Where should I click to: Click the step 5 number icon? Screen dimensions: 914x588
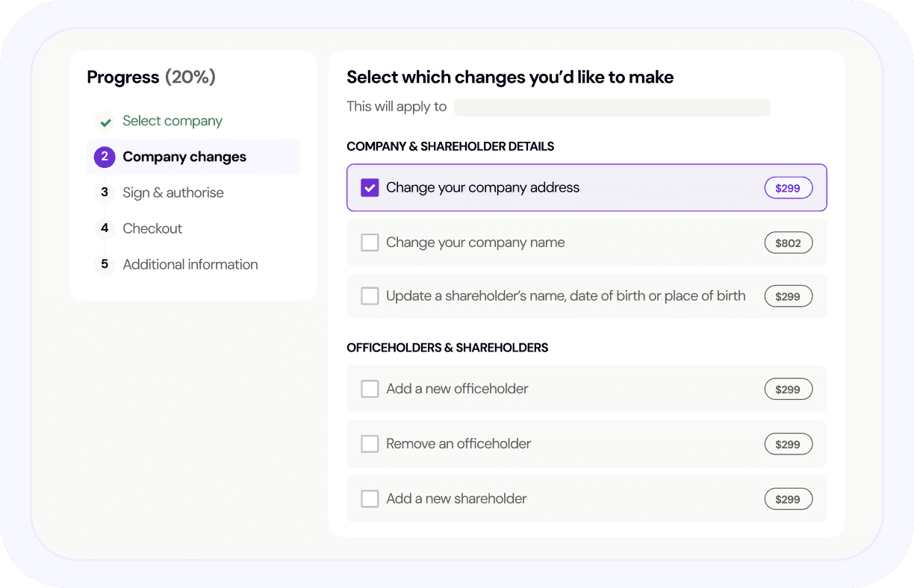pos(105,264)
